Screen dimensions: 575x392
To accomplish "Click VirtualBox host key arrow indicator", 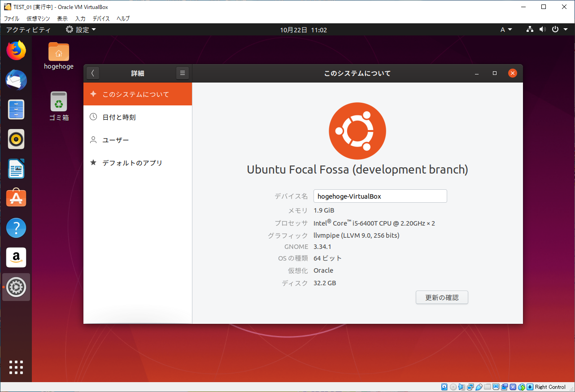I will (530, 387).
